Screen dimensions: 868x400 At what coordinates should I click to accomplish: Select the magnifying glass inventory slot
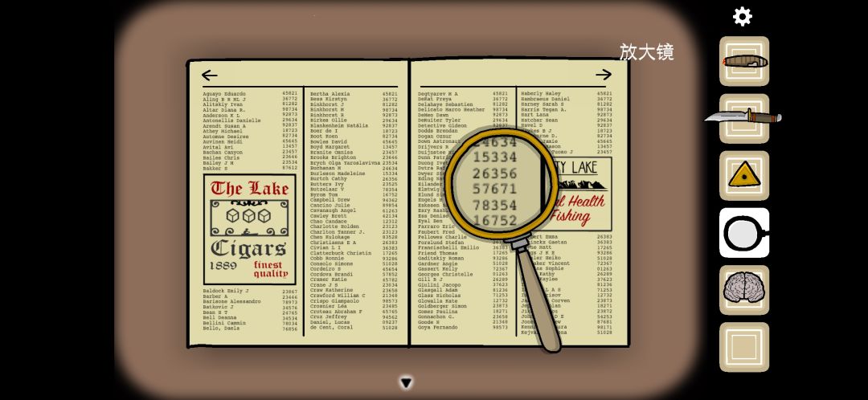pyautogui.click(x=744, y=232)
